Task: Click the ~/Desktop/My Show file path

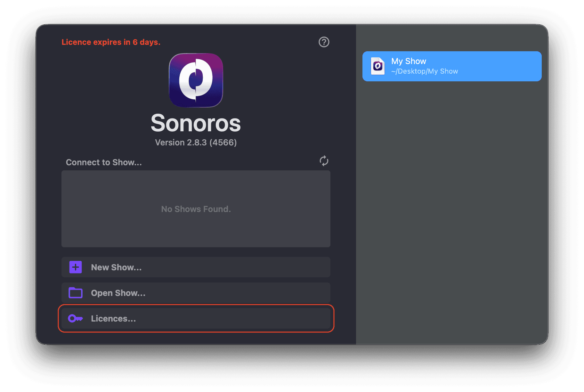Action: pos(425,71)
